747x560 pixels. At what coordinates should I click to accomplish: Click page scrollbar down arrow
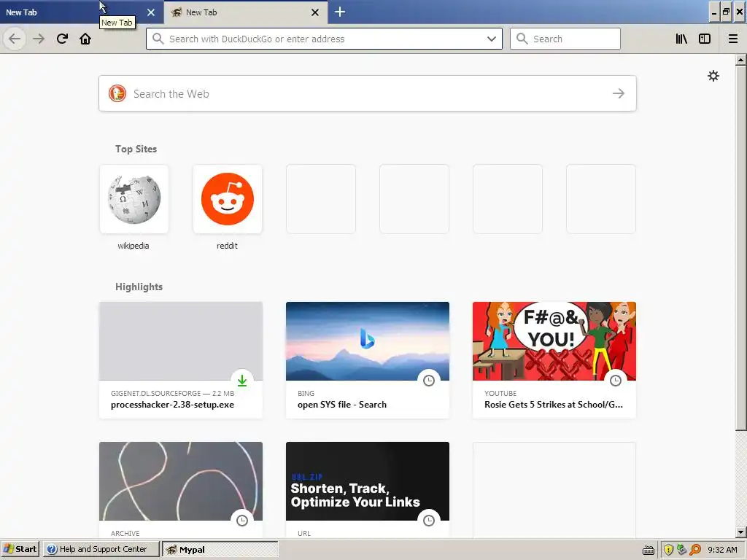point(740,532)
